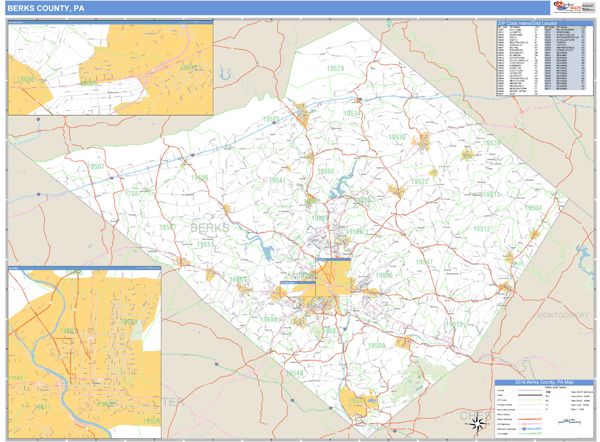Click ZIP code label 19560
600x442 pixels.
point(354,231)
